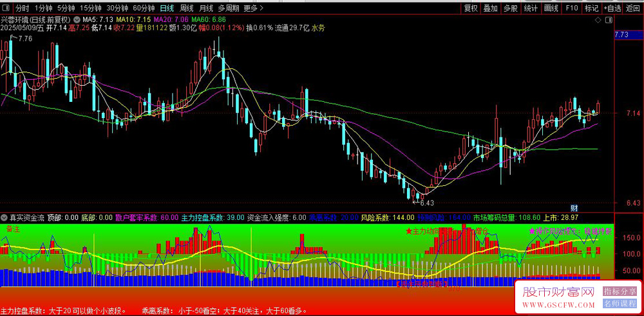The height and width of the screenshot is (316, 644).
Task: Click the 主力控盘系数: 39.00 value
Action: coord(213,217)
